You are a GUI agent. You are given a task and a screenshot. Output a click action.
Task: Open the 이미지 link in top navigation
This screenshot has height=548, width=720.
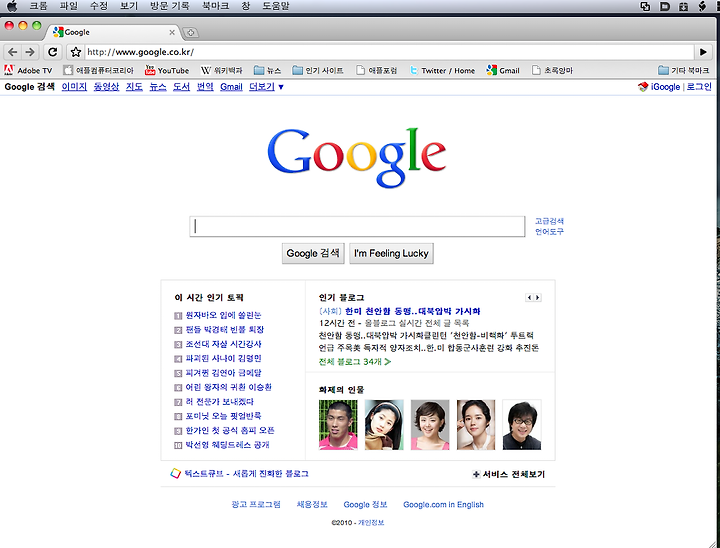point(74,87)
